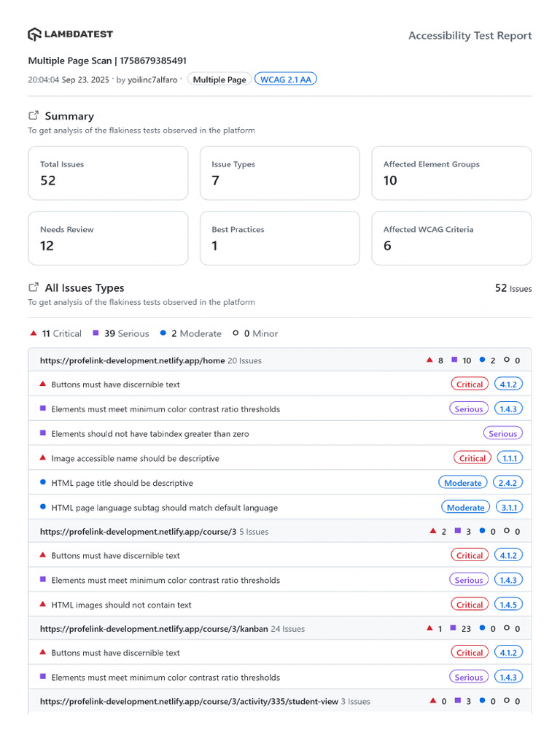Screen dimensions: 560x747
Task: Select Buttons discernible text row under /course/3/kanban
Action: [x=280, y=652]
